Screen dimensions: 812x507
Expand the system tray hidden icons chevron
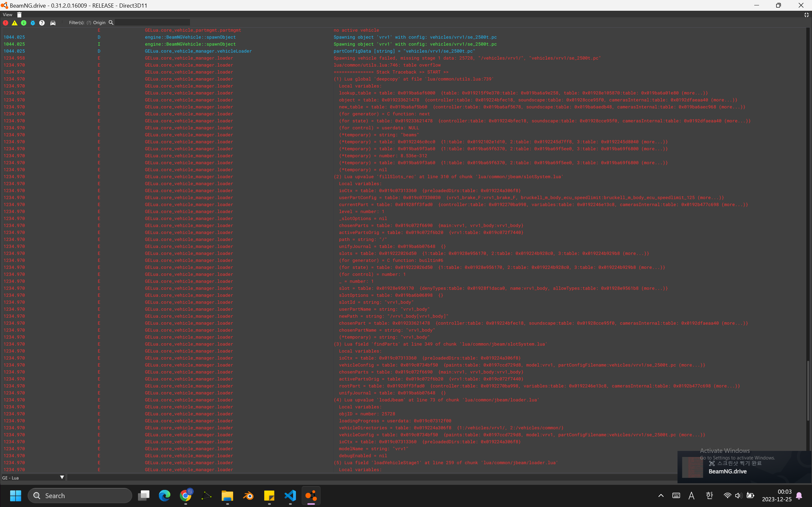click(661, 496)
